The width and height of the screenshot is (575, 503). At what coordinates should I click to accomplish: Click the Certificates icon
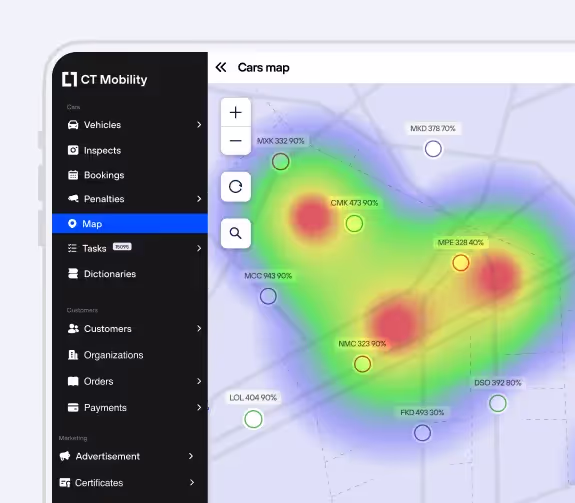[65, 482]
